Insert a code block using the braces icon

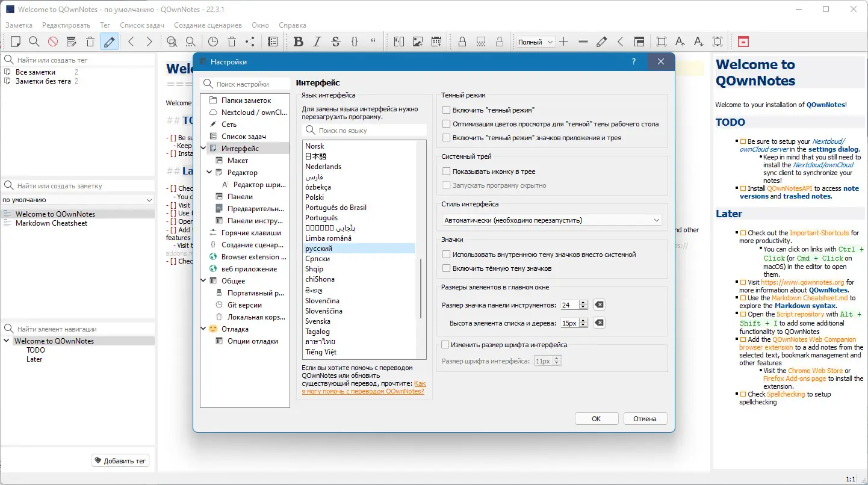(355, 42)
